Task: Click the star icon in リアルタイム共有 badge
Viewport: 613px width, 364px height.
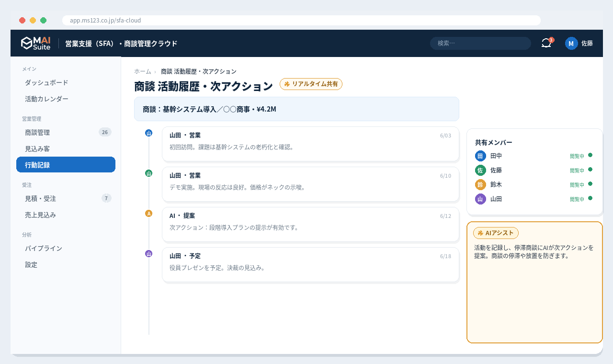Action: coord(287,84)
